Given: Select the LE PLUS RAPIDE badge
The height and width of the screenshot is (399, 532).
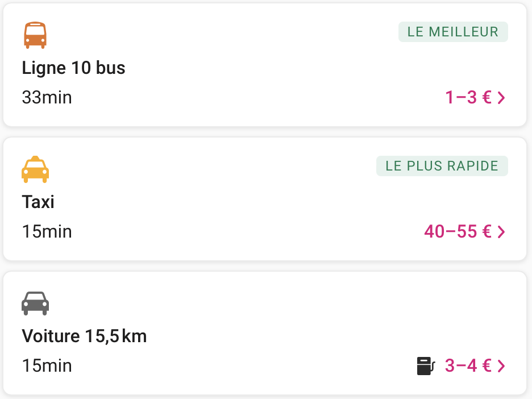Looking at the screenshot, I should tap(442, 166).
